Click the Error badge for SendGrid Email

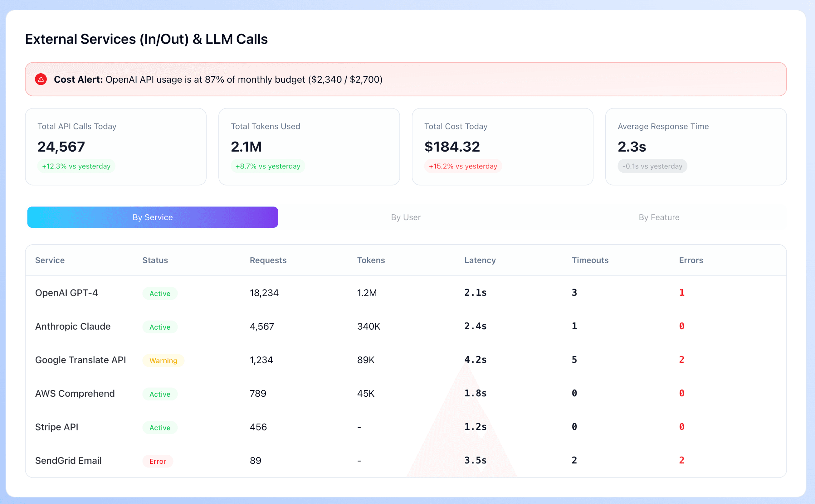pos(157,461)
